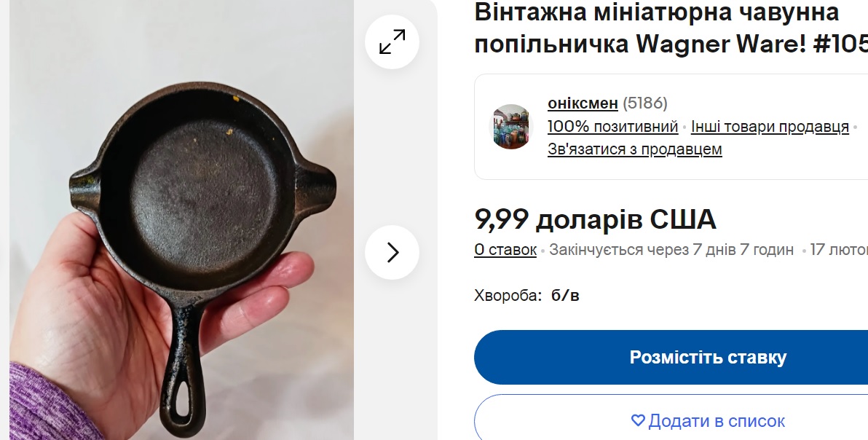View the seller's (5186) feedback count

point(645,103)
